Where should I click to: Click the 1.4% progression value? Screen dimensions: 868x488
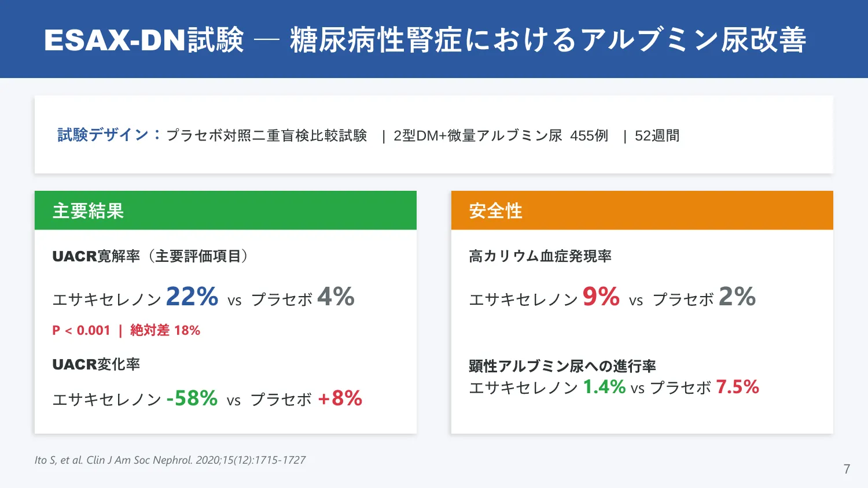tap(604, 387)
